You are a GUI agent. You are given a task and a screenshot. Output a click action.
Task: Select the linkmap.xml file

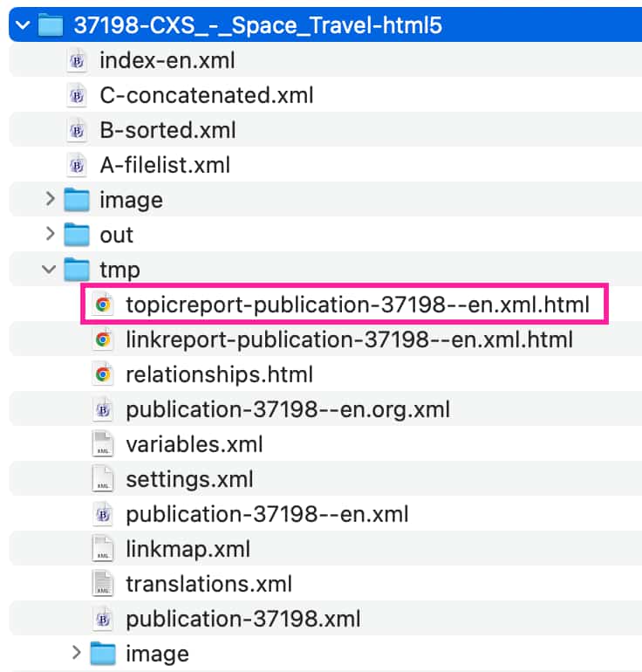coord(188,549)
